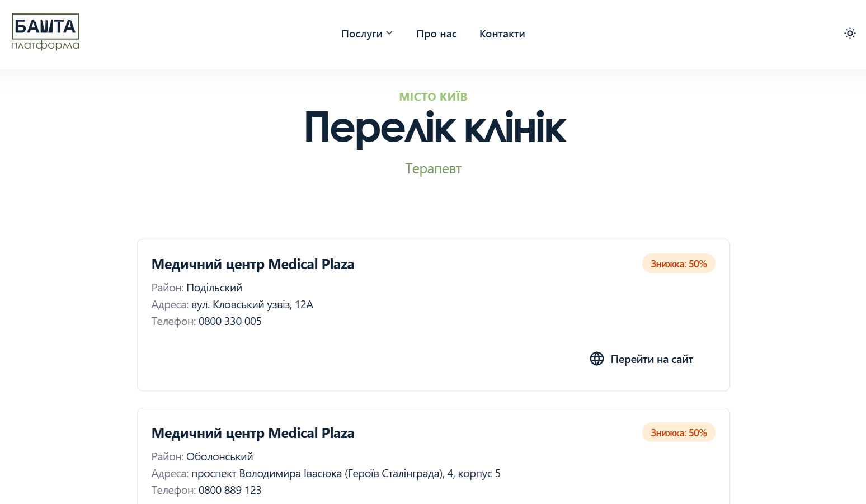Click phone number 0800 330 005
The image size is (866, 504).
[x=230, y=322]
